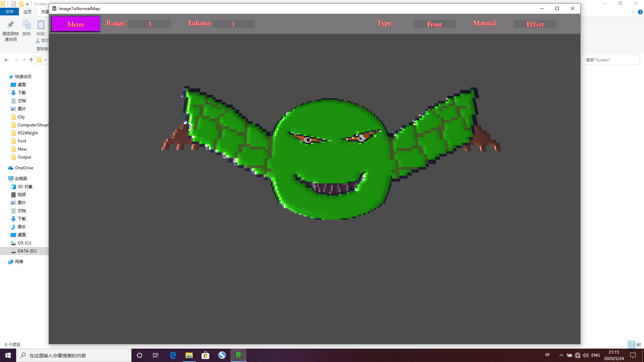Screen dimensions: 644x362
Task: Click the Range value input field
Action: 150,24
